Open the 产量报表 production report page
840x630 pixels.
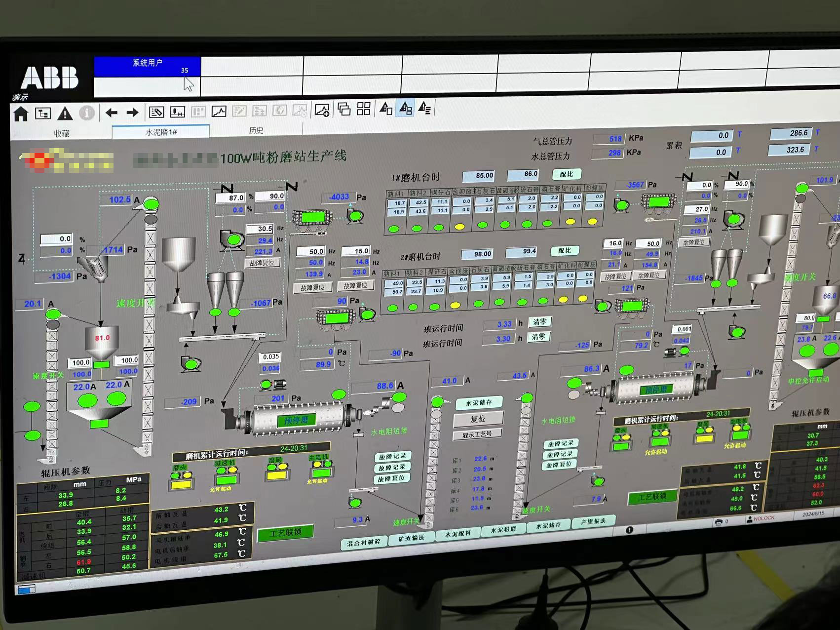(x=593, y=522)
